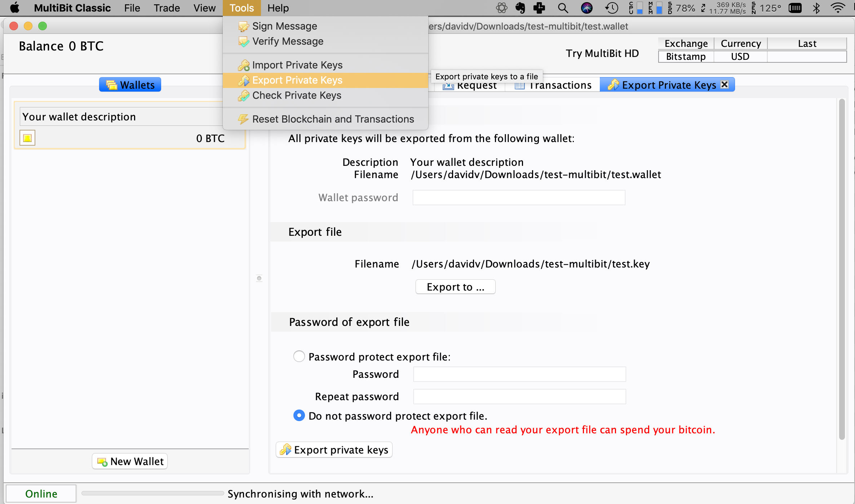Click the New Wallet button icon
Image resolution: width=855 pixels, height=504 pixels.
click(x=102, y=462)
